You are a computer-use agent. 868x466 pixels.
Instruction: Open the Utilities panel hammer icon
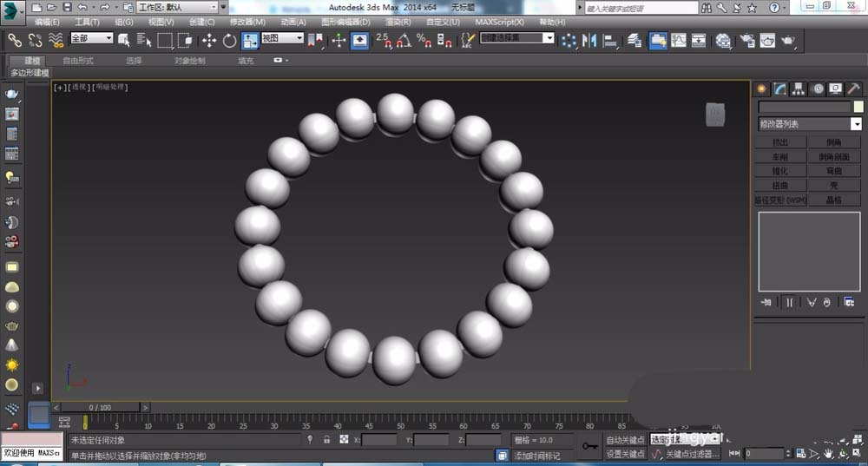853,89
